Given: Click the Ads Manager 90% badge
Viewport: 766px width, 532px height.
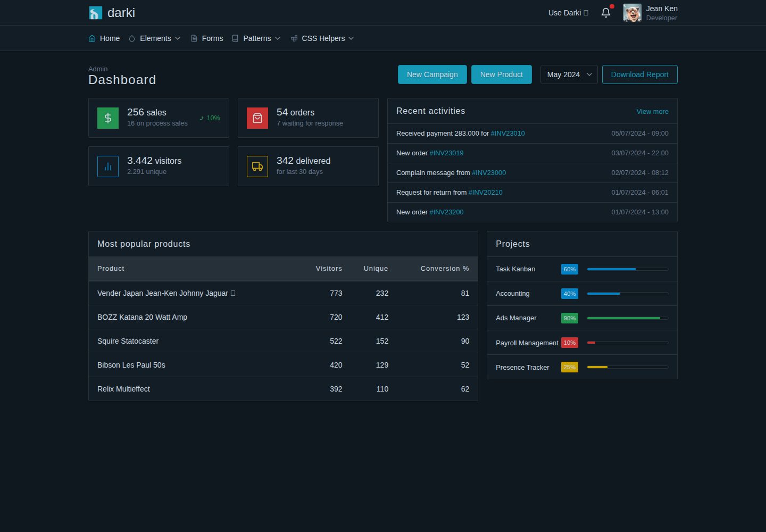Looking at the screenshot, I should (x=570, y=318).
